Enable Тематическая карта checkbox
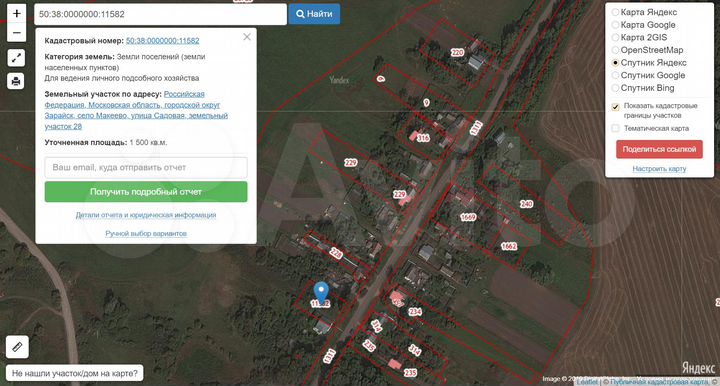This screenshot has width=720, height=386. point(616,129)
